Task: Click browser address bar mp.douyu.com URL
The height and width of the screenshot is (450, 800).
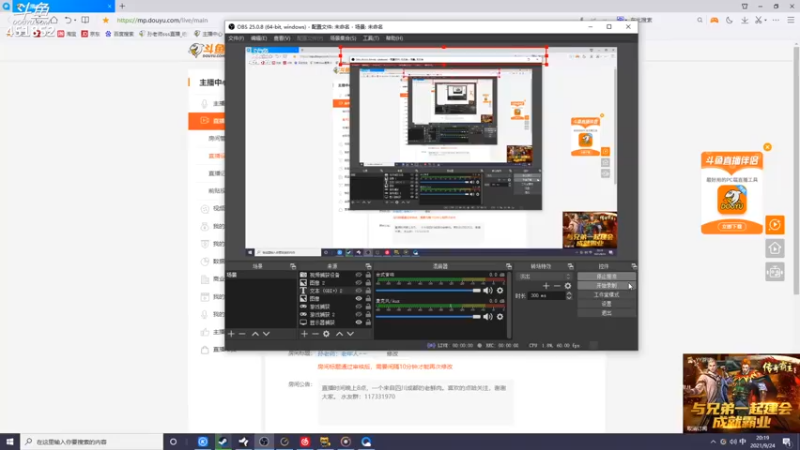Action: pyautogui.click(x=162, y=20)
